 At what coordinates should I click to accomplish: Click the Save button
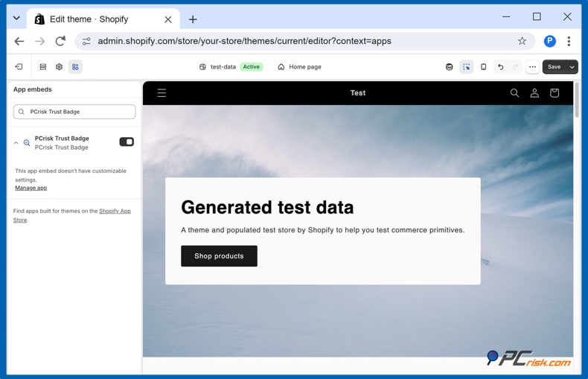click(x=555, y=67)
